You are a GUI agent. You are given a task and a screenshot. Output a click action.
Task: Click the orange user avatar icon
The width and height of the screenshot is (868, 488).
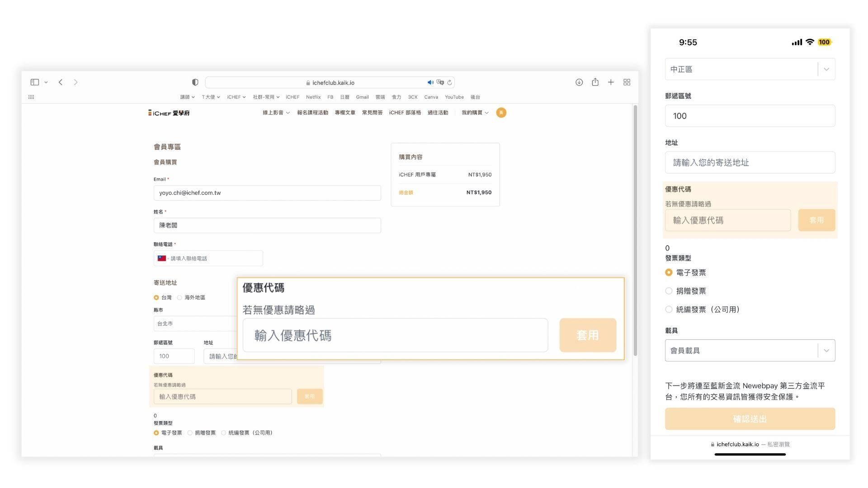[x=501, y=113]
